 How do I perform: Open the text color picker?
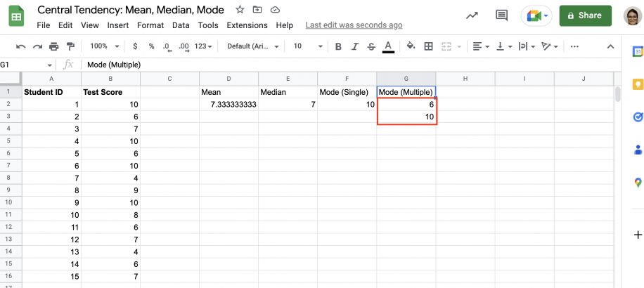pyautogui.click(x=388, y=47)
